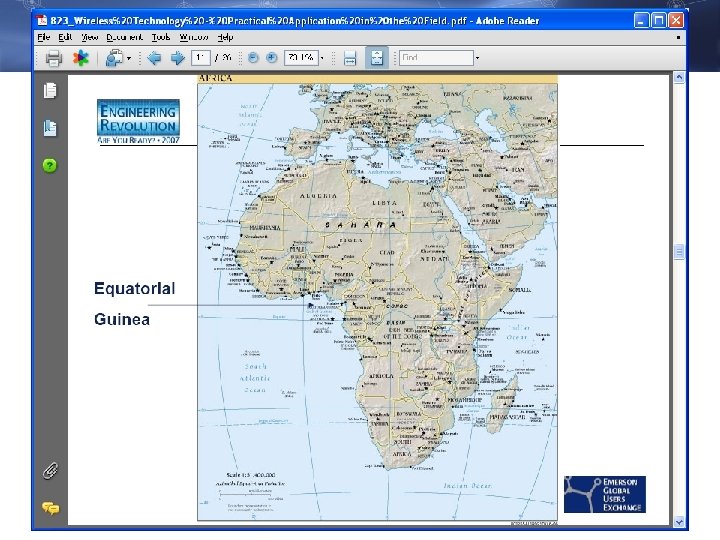The width and height of the screenshot is (720, 540).
Task: Click the Start Meeting people icon
Action: (x=114, y=58)
